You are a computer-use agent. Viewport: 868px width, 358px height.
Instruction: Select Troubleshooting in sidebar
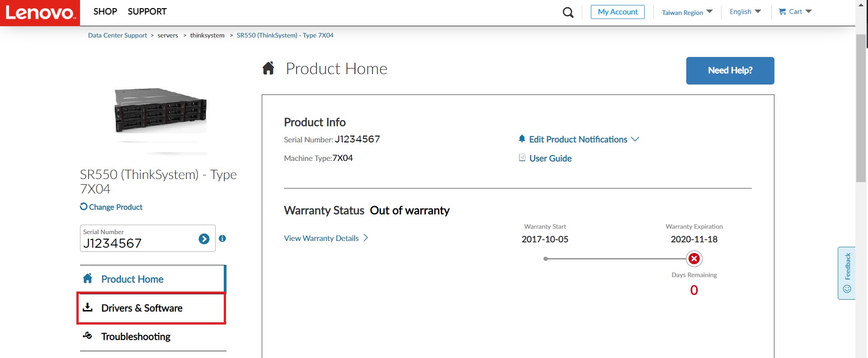(153, 337)
